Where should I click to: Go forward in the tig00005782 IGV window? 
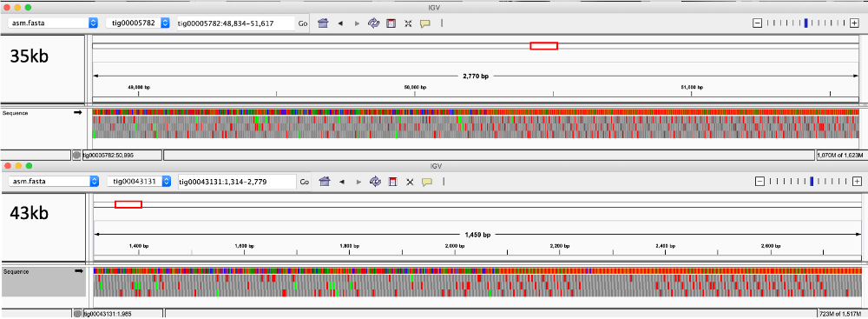[x=357, y=23]
